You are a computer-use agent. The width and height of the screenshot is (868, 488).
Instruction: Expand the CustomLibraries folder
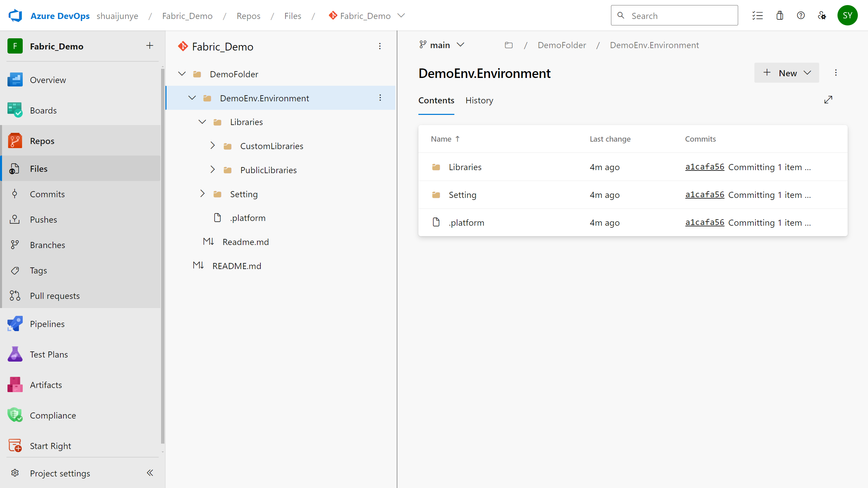click(x=212, y=145)
